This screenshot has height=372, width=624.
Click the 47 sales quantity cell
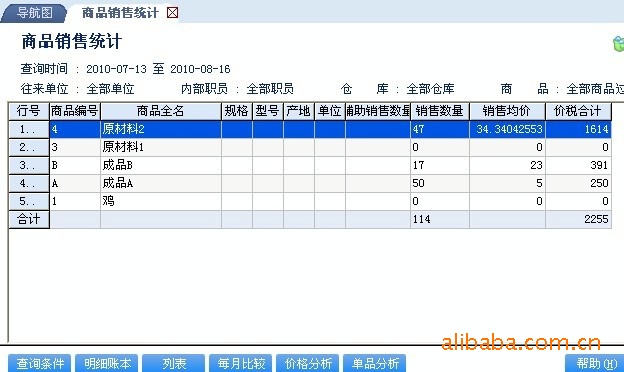[440, 129]
